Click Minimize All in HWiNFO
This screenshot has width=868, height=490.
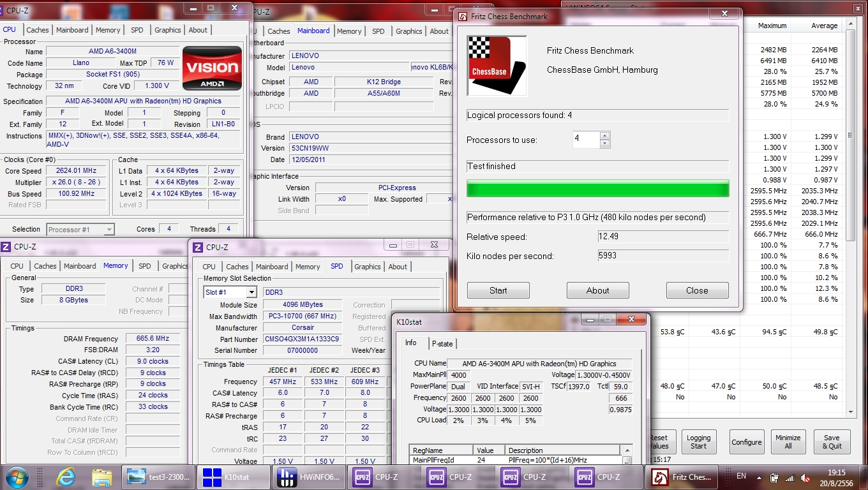[x=788, y=442]
